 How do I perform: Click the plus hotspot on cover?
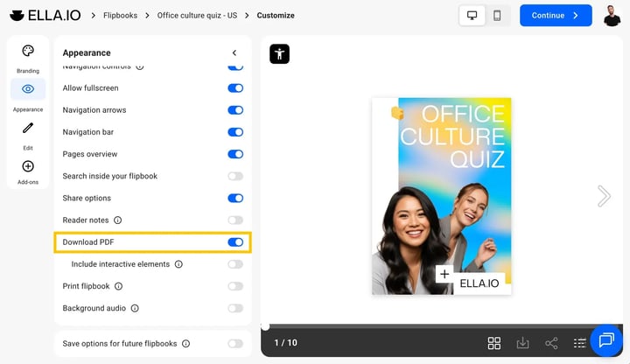pos(444,274)
